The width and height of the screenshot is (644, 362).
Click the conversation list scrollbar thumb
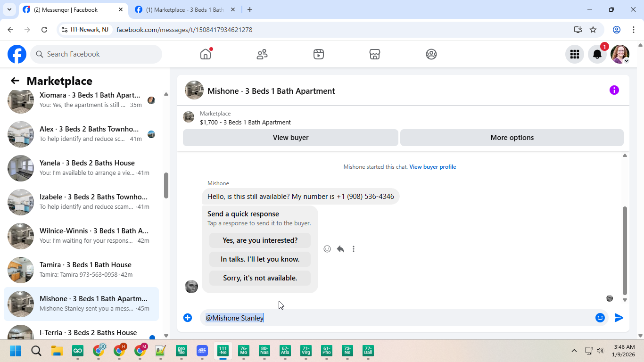click(166, 186)
